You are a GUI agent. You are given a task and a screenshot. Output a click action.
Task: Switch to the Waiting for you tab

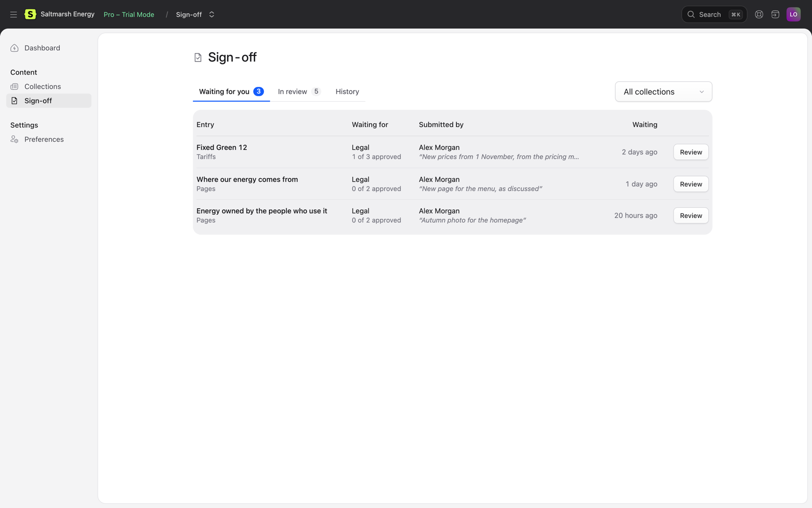[x=231, y=92]
